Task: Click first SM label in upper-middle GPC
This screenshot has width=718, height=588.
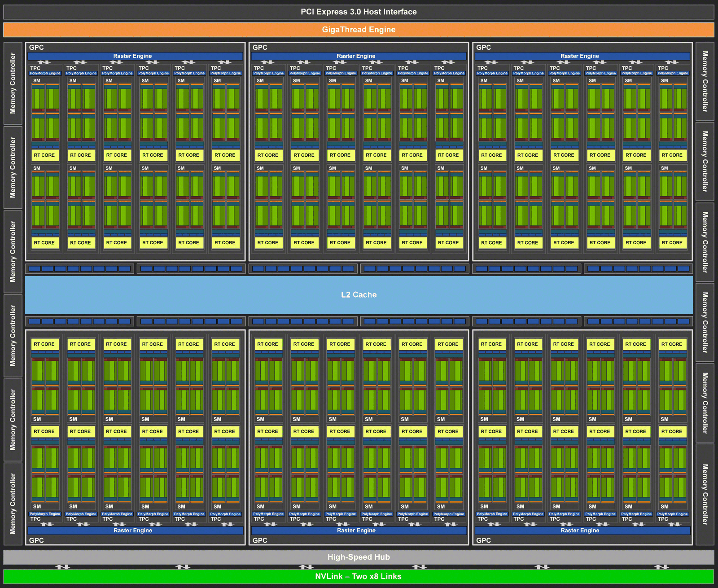Action: (260, 81)
